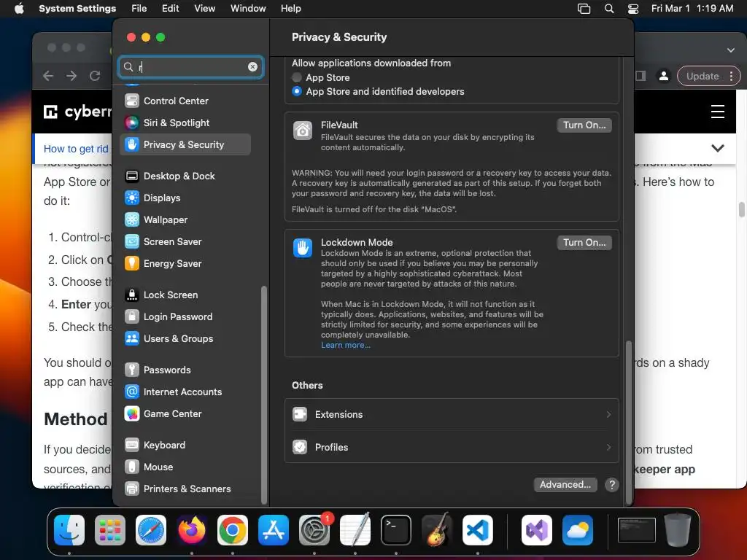Follow the Learn more... link
747x560 pixels.
(345, 345)
